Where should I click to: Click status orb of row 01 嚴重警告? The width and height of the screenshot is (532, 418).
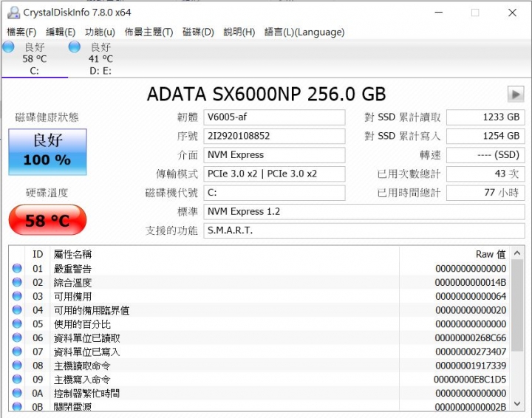(17, 269)
